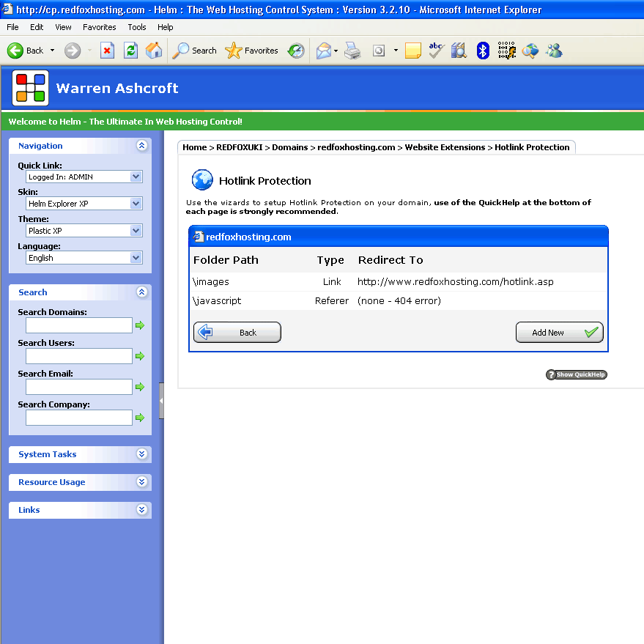Click the yellow note icon in toolbar

(412, 51)
